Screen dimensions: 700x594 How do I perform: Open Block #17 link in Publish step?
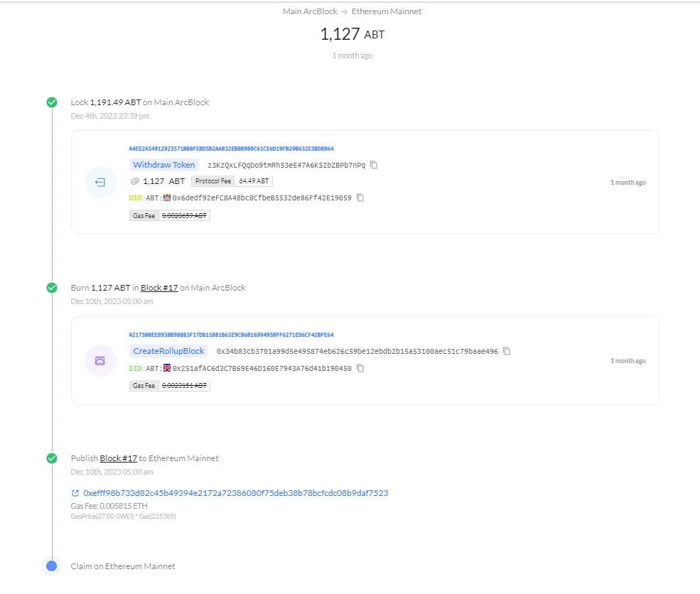click(118, 458)
